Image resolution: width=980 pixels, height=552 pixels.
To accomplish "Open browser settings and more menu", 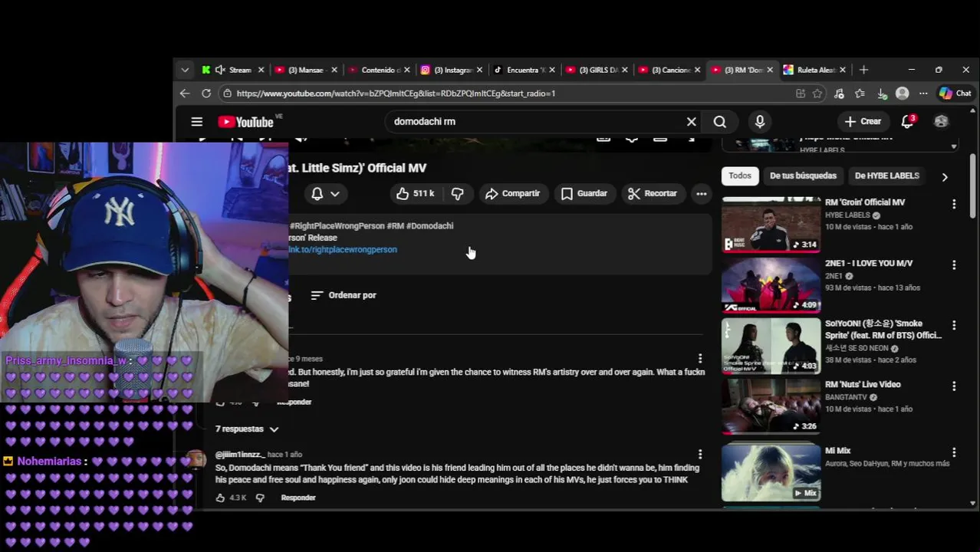I will tap(923, 94).
